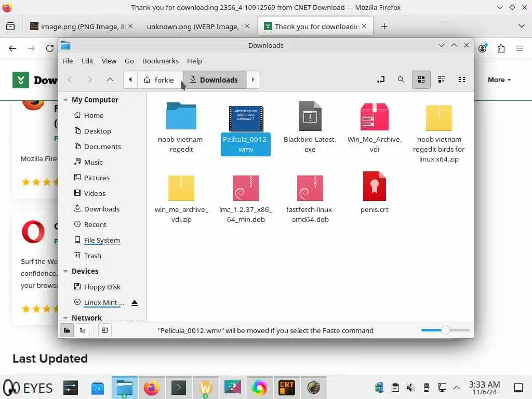Open the File menu
The image size is (532, 399).
(x=68, y=61)
